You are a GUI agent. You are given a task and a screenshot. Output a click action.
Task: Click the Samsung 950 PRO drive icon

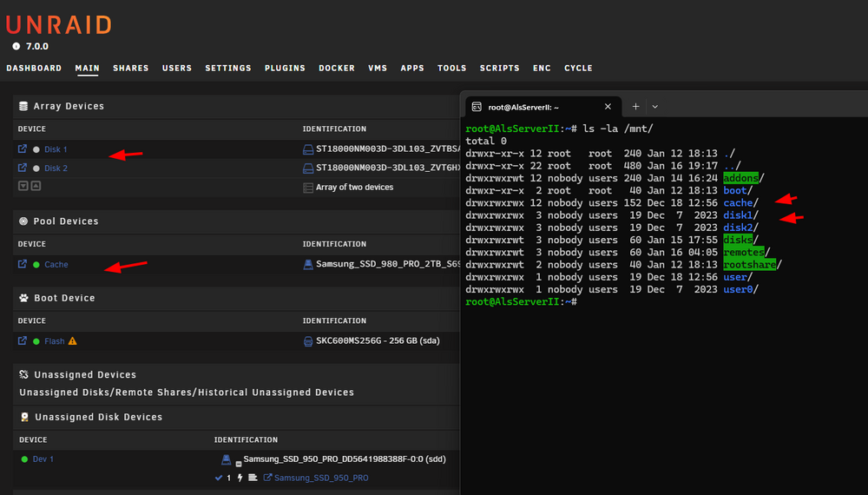point(226,459)
